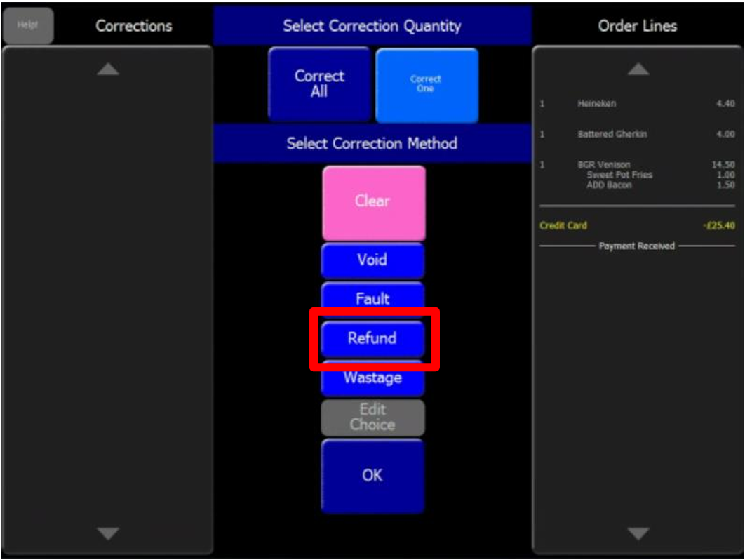745x560 pixels.
Task: Select Correct All quantity option
Action: pos(319,84)
